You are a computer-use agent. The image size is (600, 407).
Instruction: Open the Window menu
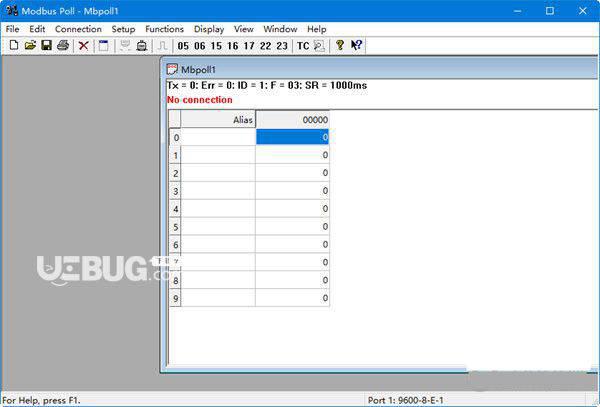(280, 29)
